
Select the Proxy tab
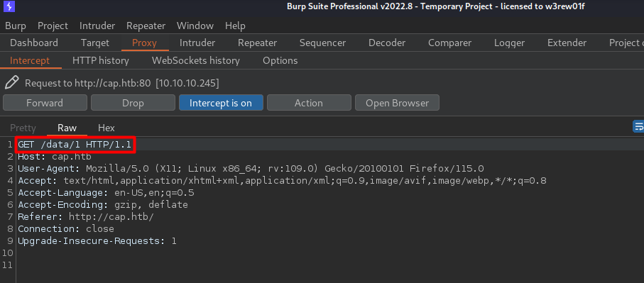pyautogui.click(x=144, y=43)
